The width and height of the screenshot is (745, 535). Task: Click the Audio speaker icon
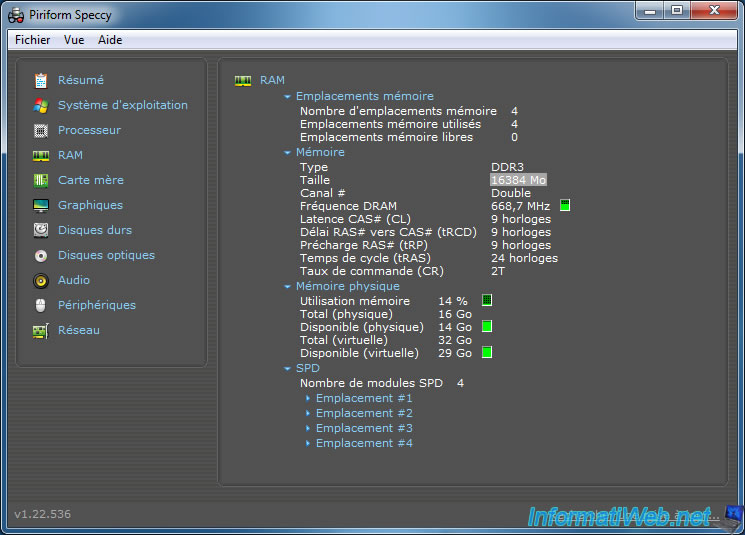(x=41, y=281)
